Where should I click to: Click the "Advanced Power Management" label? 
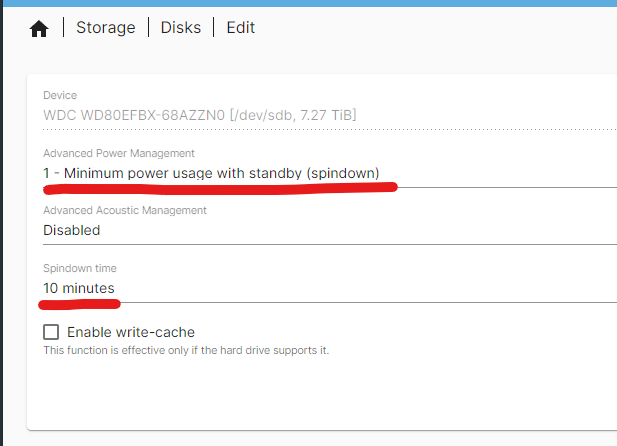[x=118, y=153]
